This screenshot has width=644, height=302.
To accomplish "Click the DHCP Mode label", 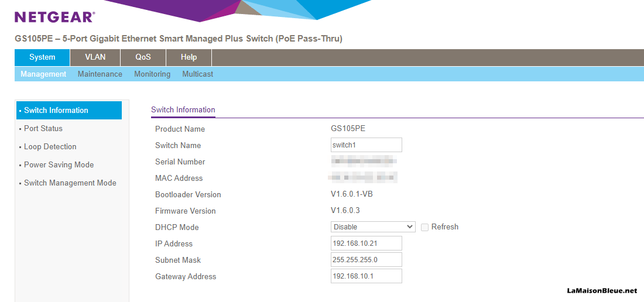I will point(177,227).
